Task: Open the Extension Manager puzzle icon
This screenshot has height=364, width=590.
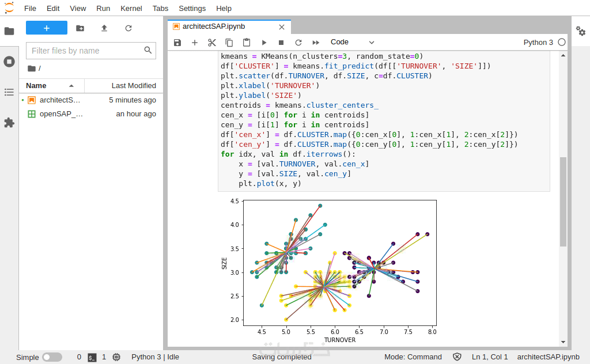Action: coord(9,123)
